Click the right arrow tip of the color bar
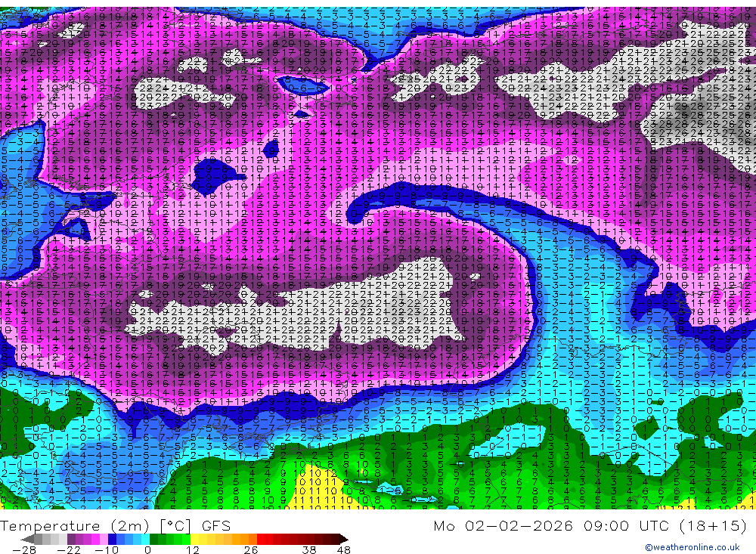The height and width of the screenshot is (554, 756). point(344,539)
